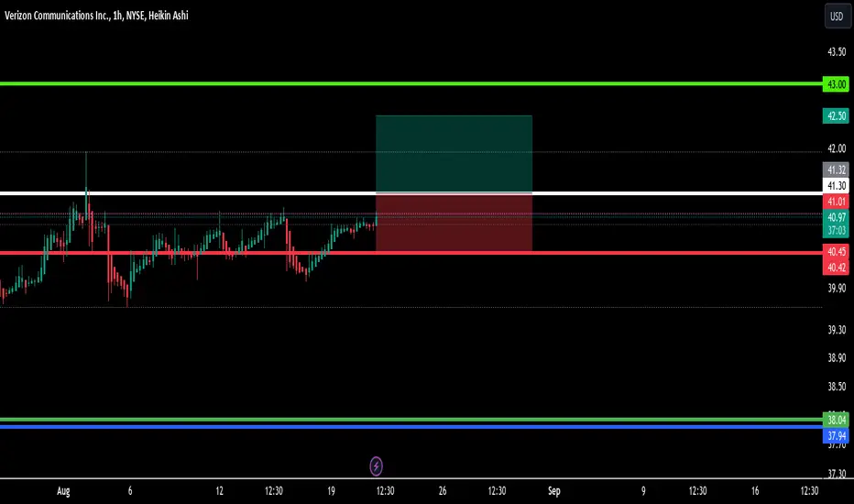Click the 19 date label on the time axis

click(x=331, y=491)
